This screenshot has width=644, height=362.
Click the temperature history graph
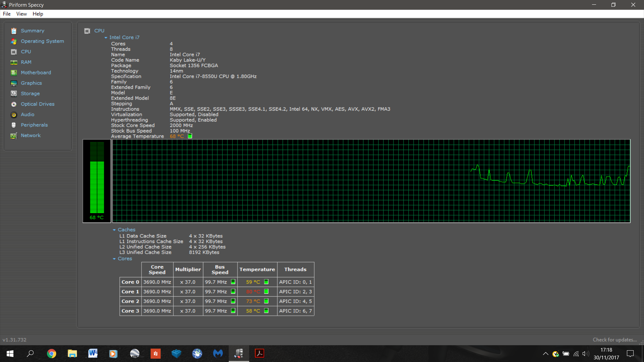371,181
